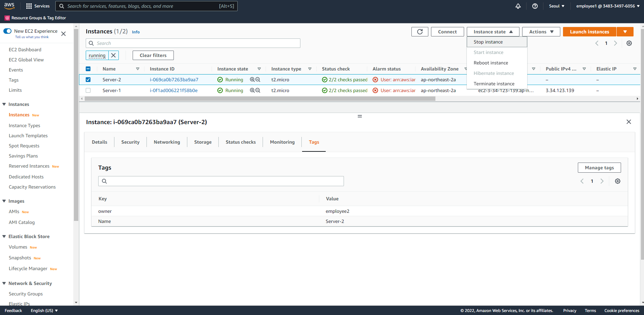Sort by the Elastic IP column arrow

click(x=635, y=69)
